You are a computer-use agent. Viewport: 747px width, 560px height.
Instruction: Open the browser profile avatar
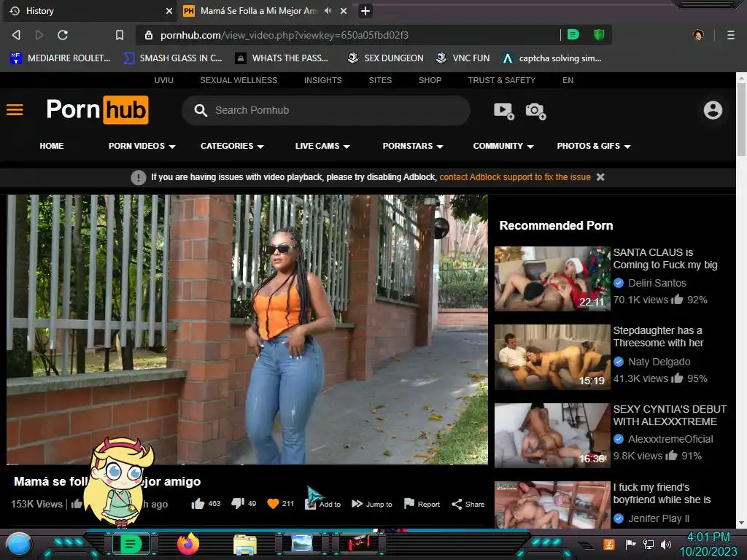pyautogui.click(x=698, y=35)
